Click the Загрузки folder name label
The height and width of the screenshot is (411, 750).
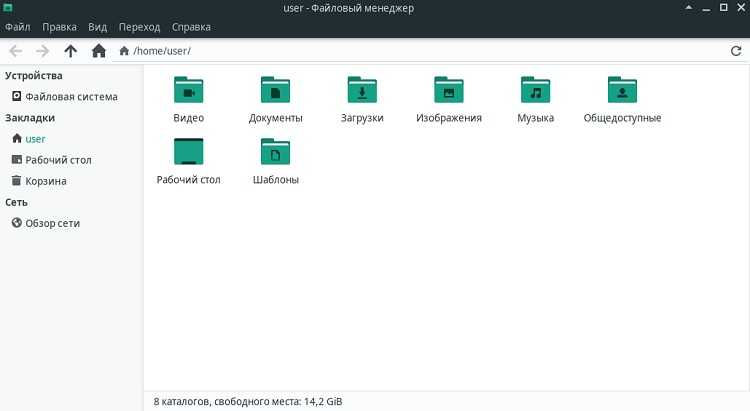[362, 118]
